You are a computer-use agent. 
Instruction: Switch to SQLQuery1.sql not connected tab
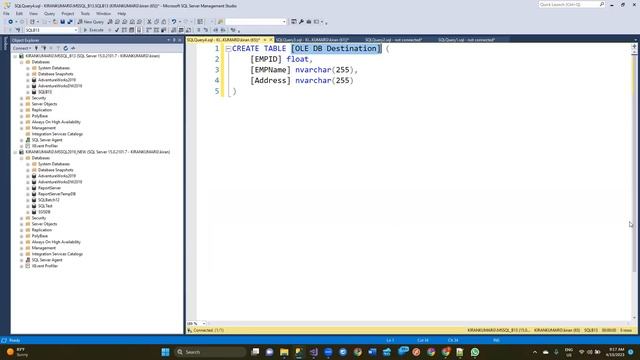[466, 40]
